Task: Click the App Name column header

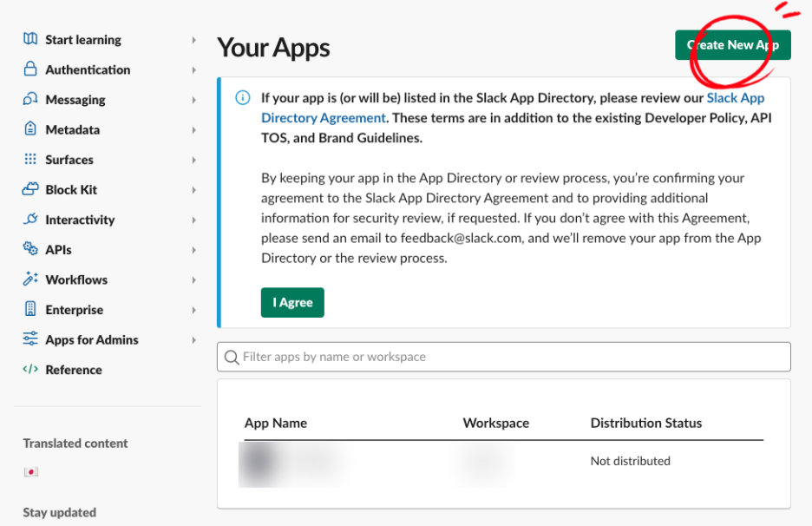Action: (276, 424)
